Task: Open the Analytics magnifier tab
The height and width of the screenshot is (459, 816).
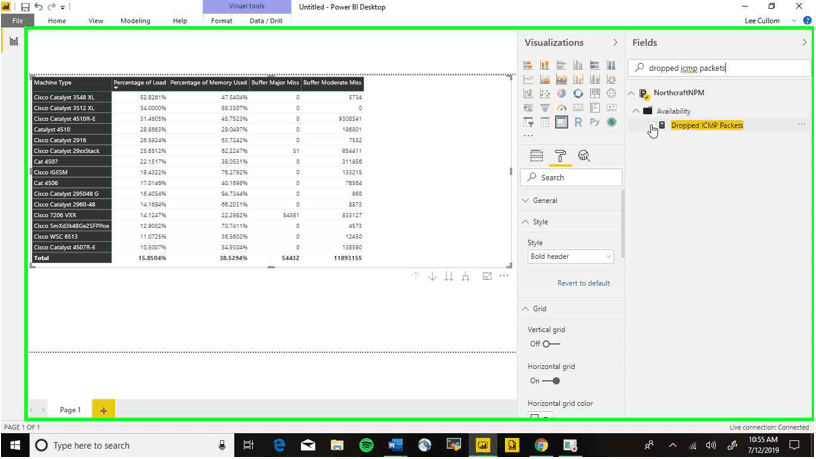Action: 584,156
